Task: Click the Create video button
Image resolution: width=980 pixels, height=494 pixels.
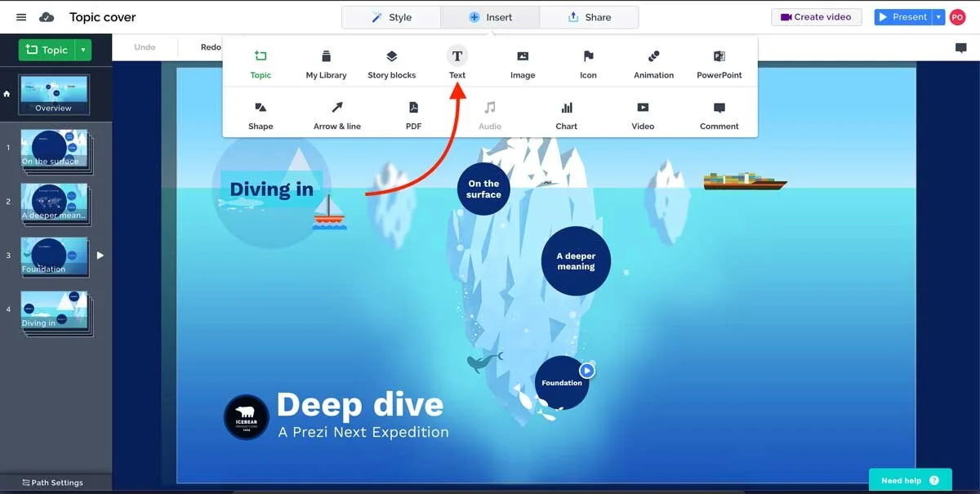Action: pos(816,16)
